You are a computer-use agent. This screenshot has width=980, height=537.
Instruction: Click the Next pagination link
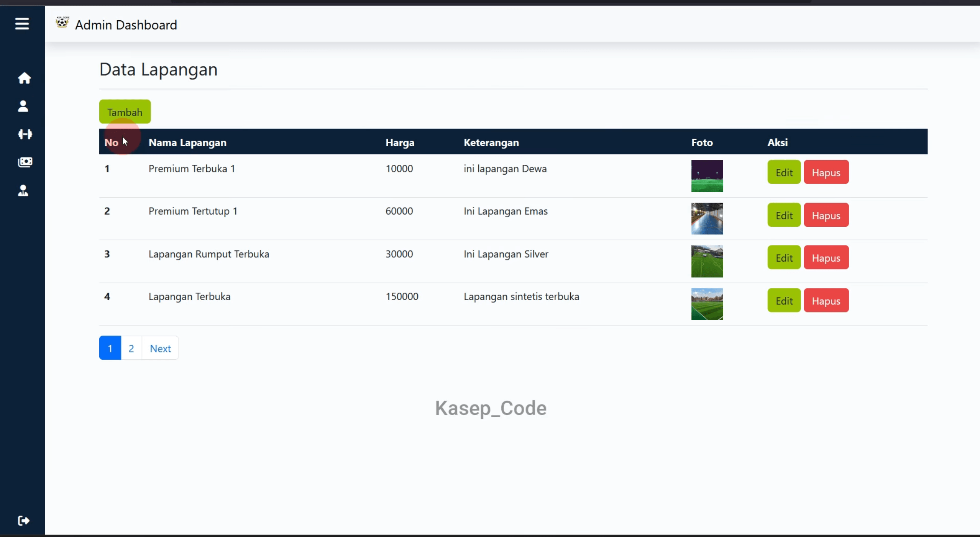pyautogui.click(x=160, y=348)
